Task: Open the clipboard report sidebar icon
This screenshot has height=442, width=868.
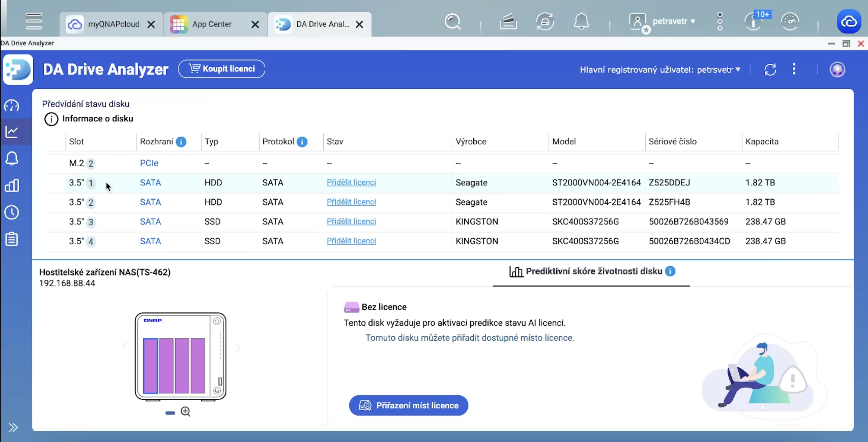Action: 12,239
